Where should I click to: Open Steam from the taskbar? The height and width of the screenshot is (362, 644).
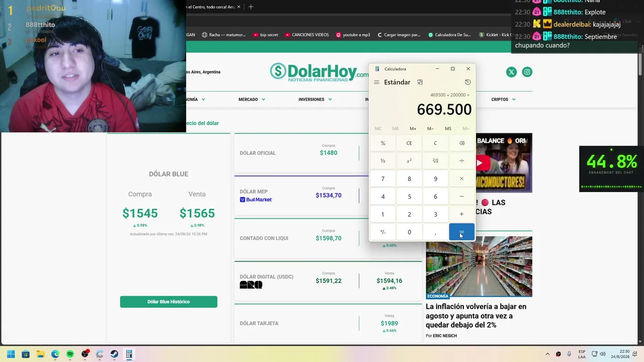coord(114,354)
